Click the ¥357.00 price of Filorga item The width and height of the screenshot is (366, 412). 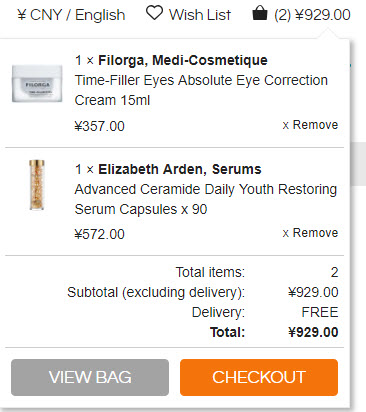(100, 126)
